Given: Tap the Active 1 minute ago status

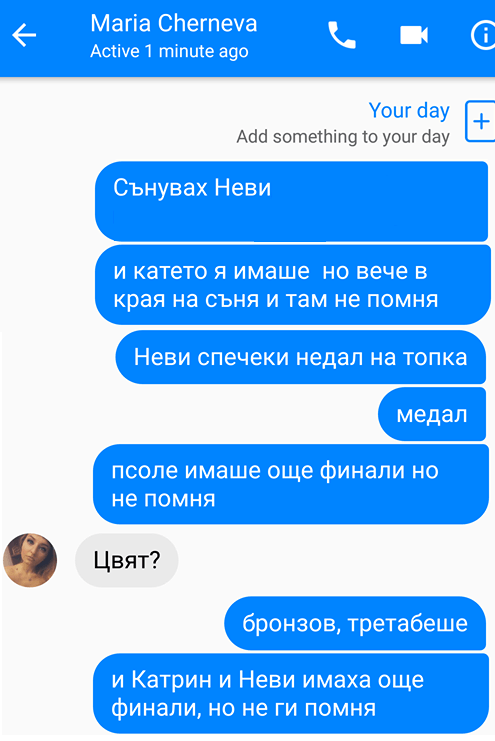Looking at the screenshot, I should click(x=169, y=51).
